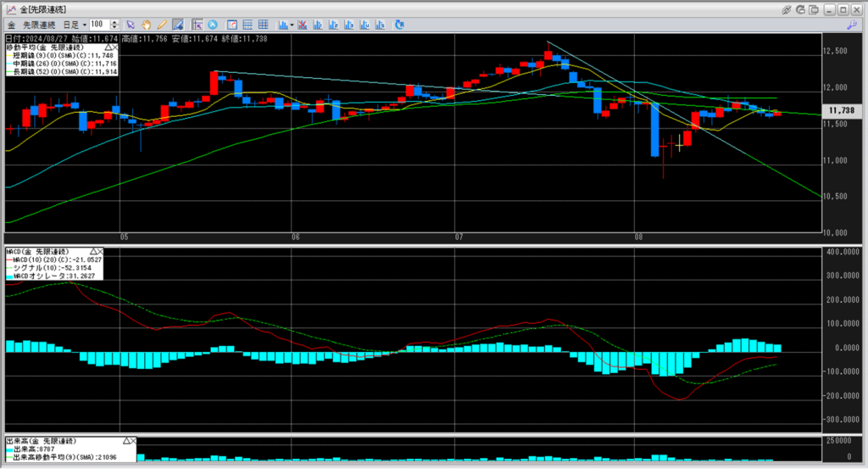Click the 先限連続 contract label
Screen dimensions: 868x469
40,25
